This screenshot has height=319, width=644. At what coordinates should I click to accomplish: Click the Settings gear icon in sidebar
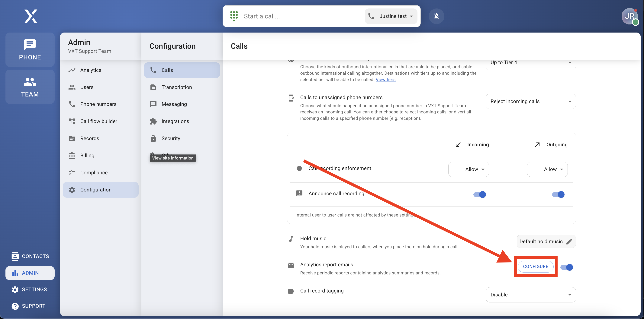15,289
